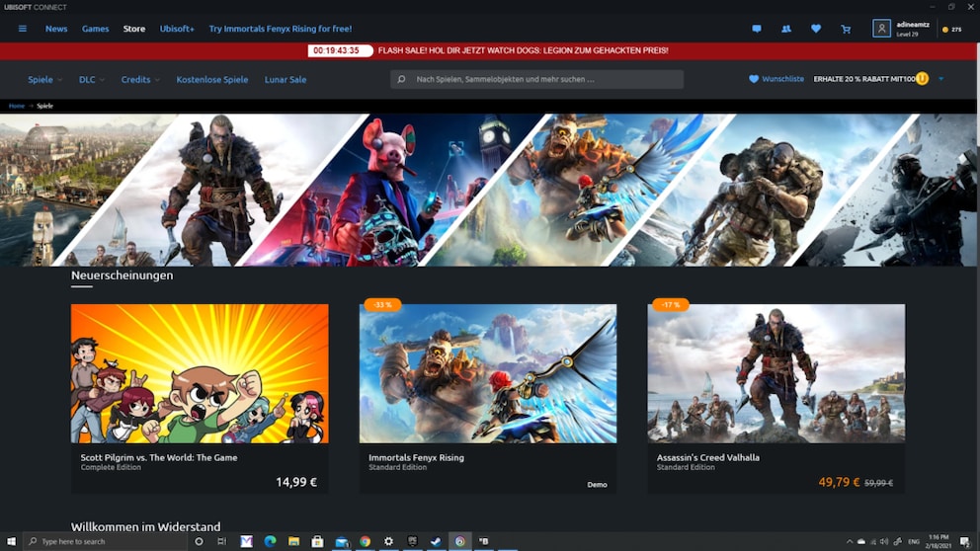Viewport: 980px width, 551px height.
Task: Open the friends list icon
Action: tap(786, 29)
